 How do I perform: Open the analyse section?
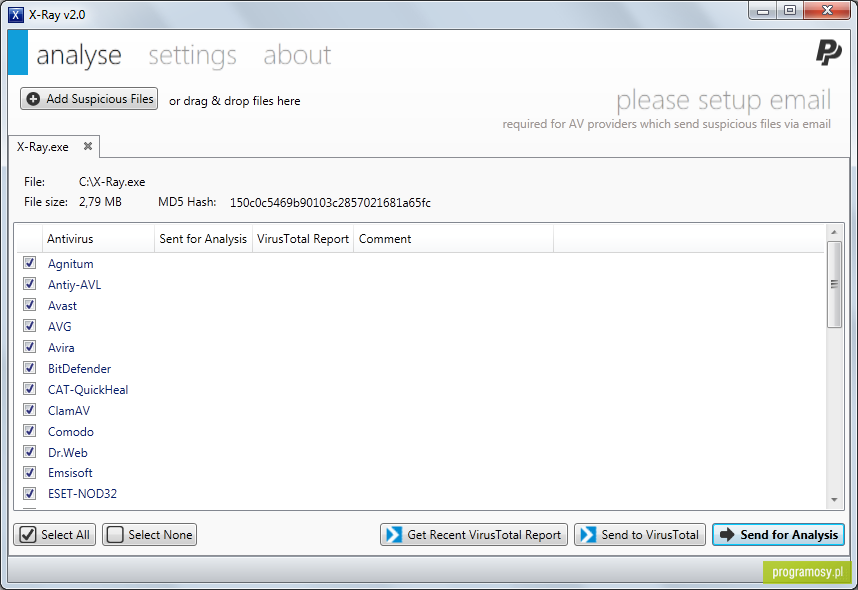(x=79, y=55)
